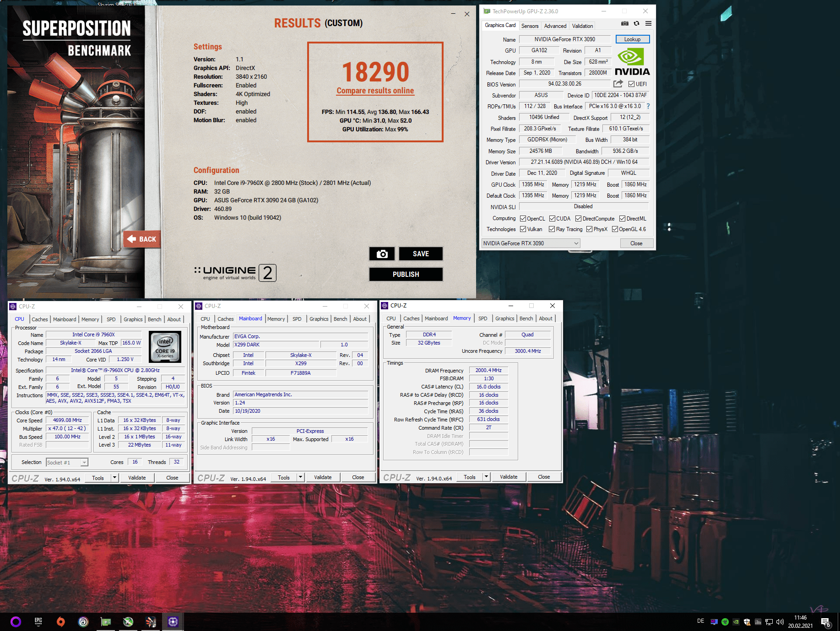Click the volume speaker tray icon

[780, 622]
